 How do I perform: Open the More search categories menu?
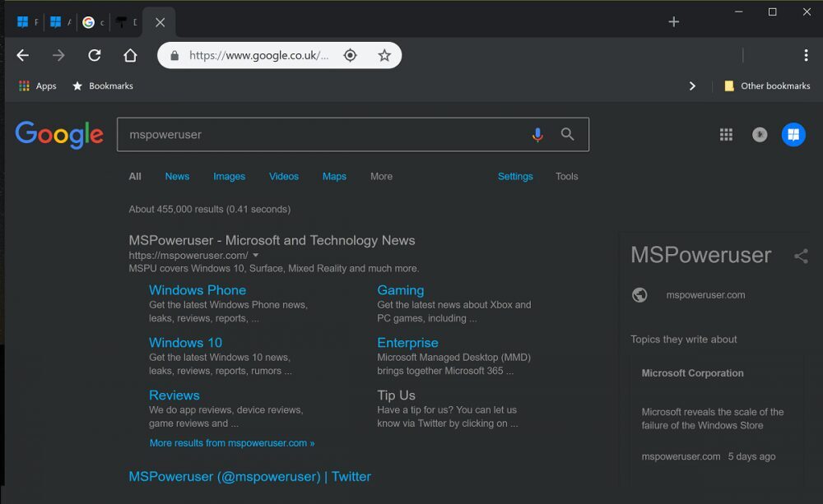(x=381, y=176)
